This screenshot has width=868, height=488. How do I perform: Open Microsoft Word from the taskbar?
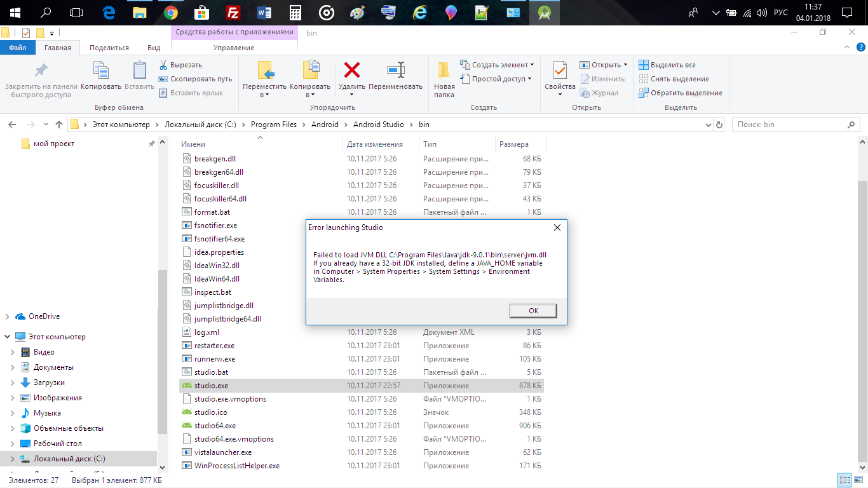pos(264,12)
